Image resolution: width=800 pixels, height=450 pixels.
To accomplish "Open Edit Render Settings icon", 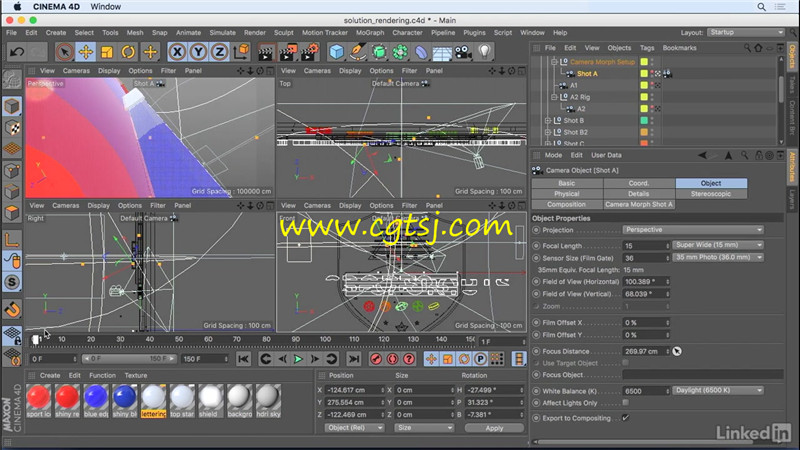I will [310, 52].
